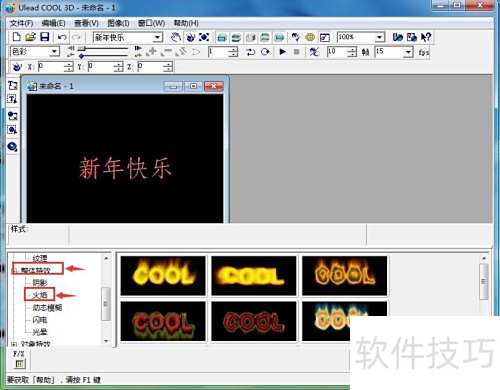
Task: Open the object list dropdown showing 新年快乐
Action: pos(158,37)
